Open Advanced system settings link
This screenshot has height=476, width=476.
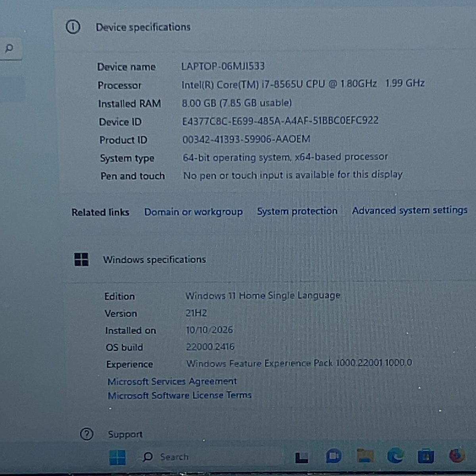[410, 210]
